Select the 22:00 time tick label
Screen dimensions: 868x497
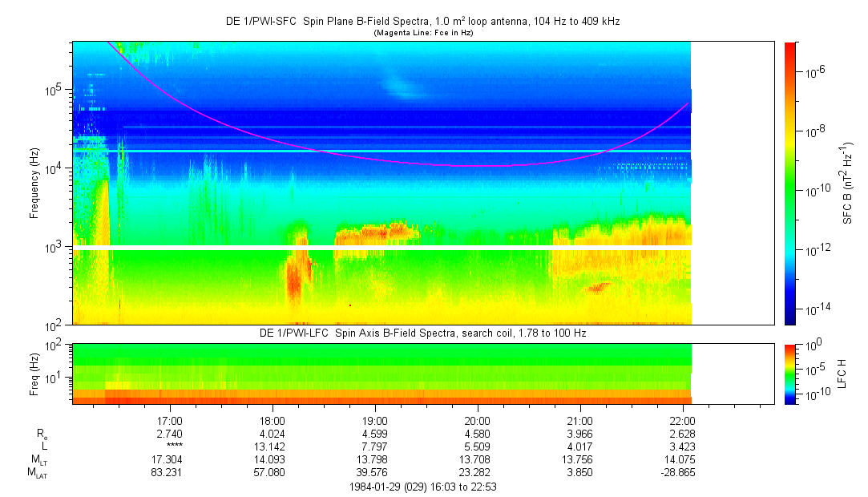683,421
